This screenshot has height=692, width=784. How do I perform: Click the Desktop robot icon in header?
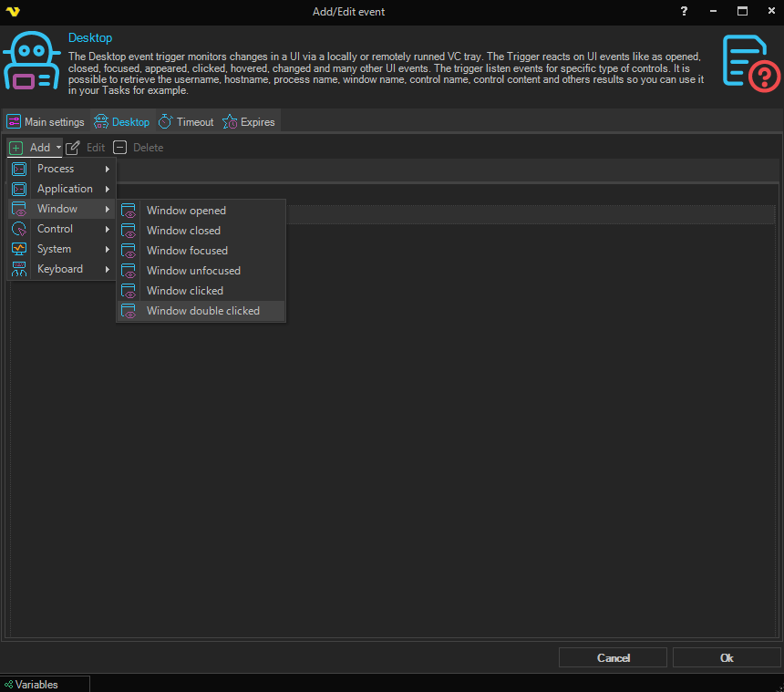pos(31,60)
